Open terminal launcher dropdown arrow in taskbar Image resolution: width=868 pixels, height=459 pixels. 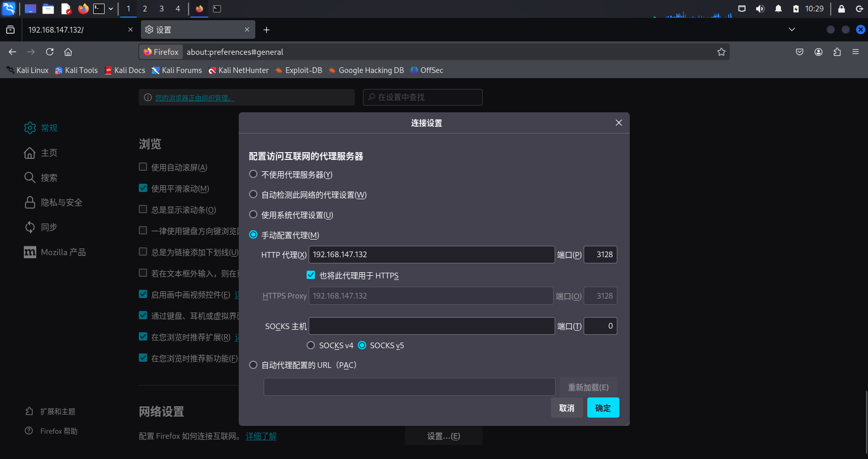111,9
